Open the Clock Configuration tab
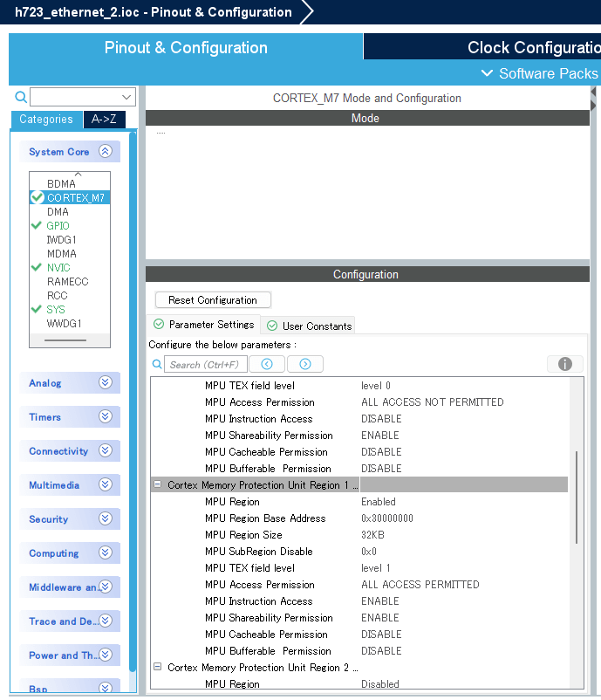The width and height of the screenshot is (601, 700). pyautogui.click(x=482, y=47)
